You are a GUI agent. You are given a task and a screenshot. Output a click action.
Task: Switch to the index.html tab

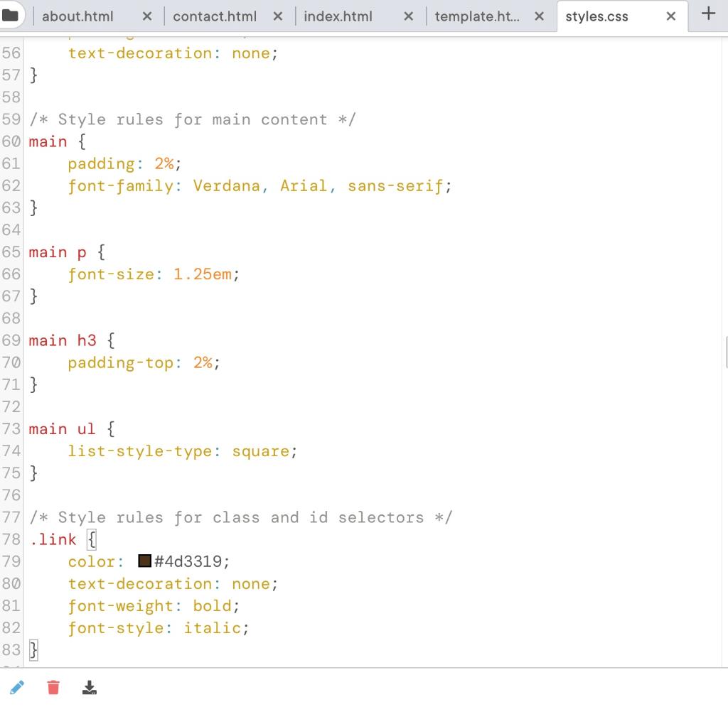click(x=338, y=15)
